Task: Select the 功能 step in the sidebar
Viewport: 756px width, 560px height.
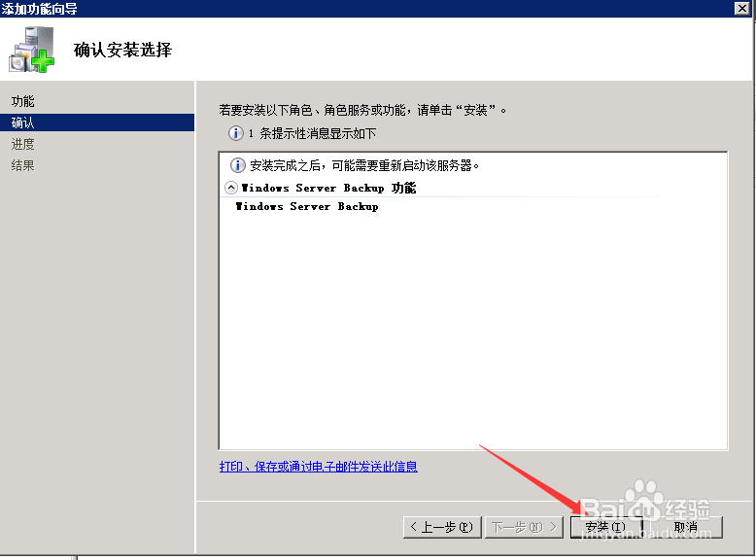Action: [23, 101]
